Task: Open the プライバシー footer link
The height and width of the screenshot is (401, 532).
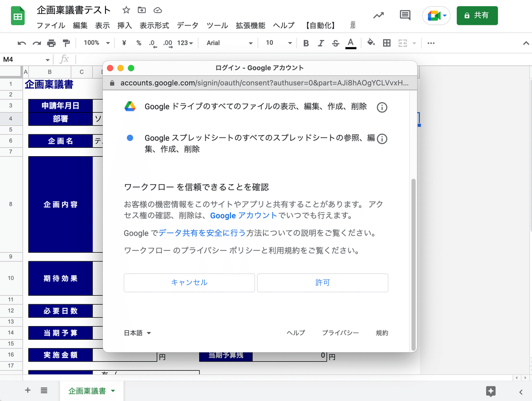Action: coord(340,333)
